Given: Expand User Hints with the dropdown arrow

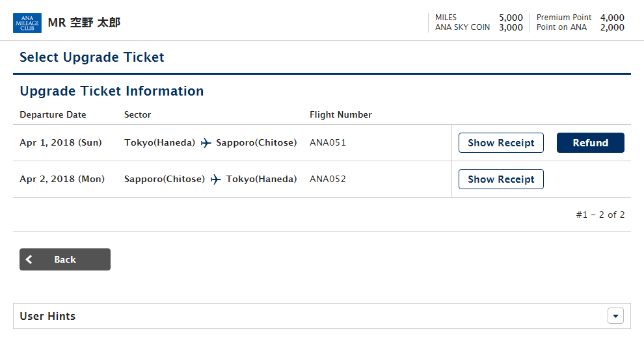Looking at the screenshot, I should (x=615, y=316).
